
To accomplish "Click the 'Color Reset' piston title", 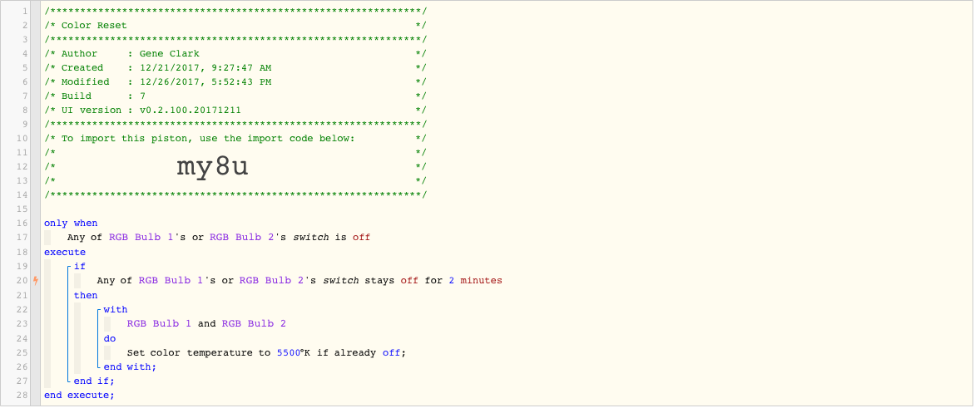I will [x=94, y=26].
